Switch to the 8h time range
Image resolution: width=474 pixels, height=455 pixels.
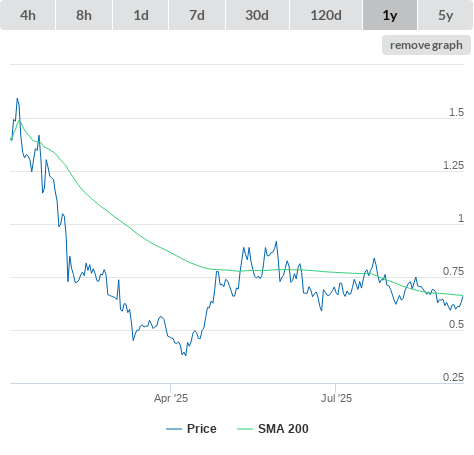pyautogui.click(x=84, y=15)
